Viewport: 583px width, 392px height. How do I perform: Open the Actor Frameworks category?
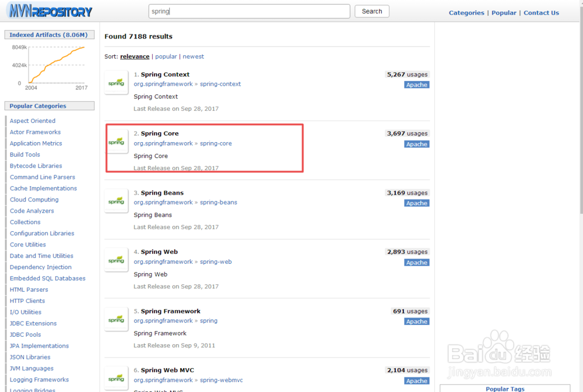click(x=36, y=132)
